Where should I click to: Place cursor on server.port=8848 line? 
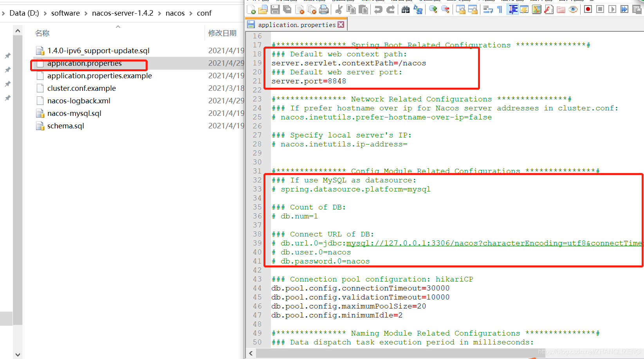[309, 81]
